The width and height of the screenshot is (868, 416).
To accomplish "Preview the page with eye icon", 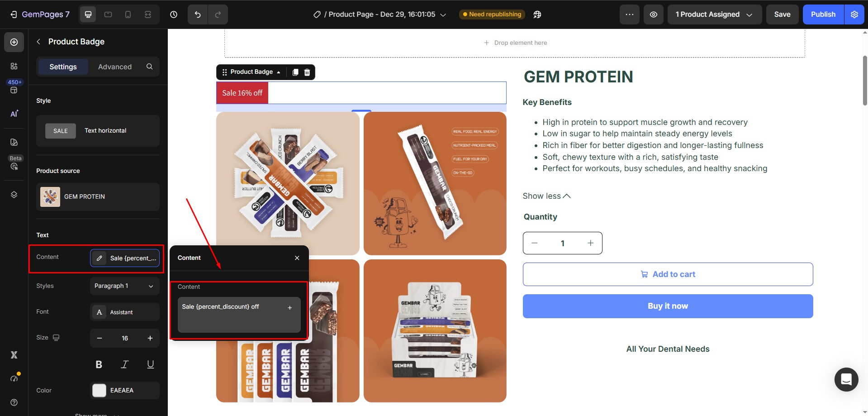I will point(654,14).
